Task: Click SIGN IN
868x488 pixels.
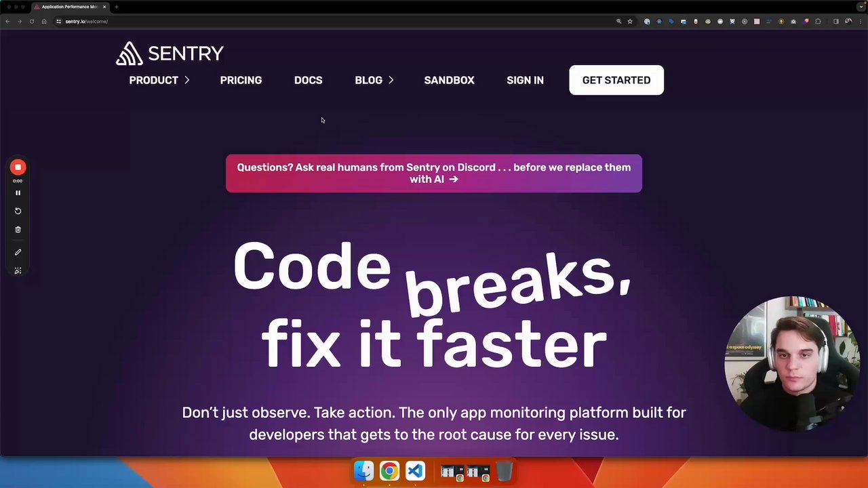Action: [525, 80]
